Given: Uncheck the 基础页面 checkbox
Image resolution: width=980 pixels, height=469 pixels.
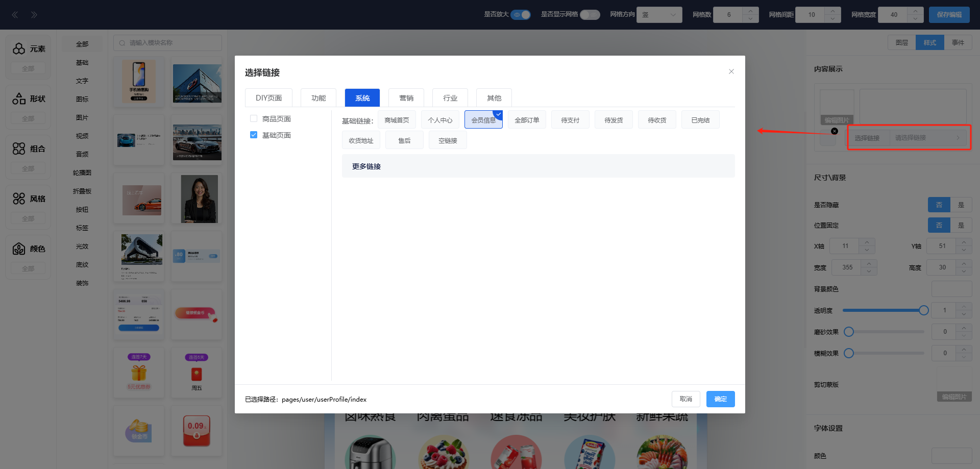Looking at the screenshot, I should point(254,135).
